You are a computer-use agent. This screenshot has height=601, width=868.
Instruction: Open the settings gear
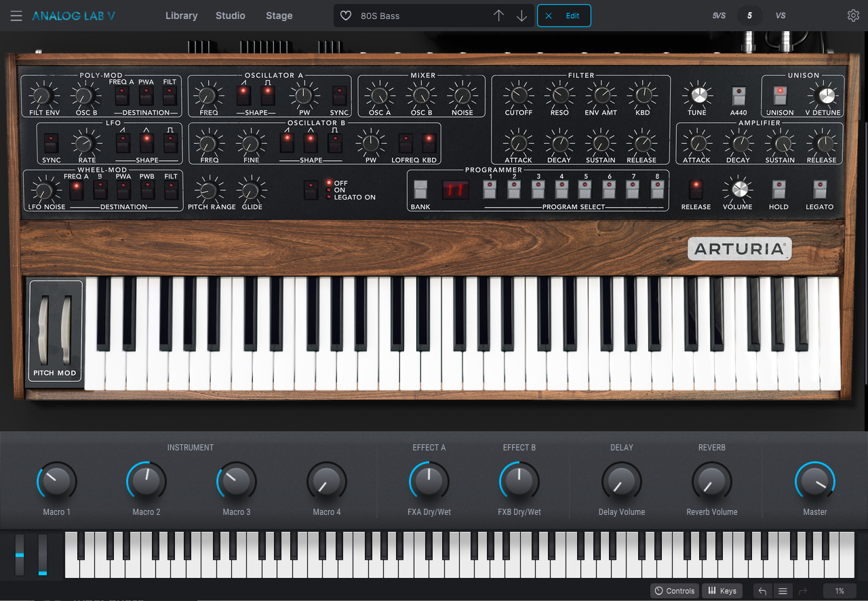pos(853,16)
